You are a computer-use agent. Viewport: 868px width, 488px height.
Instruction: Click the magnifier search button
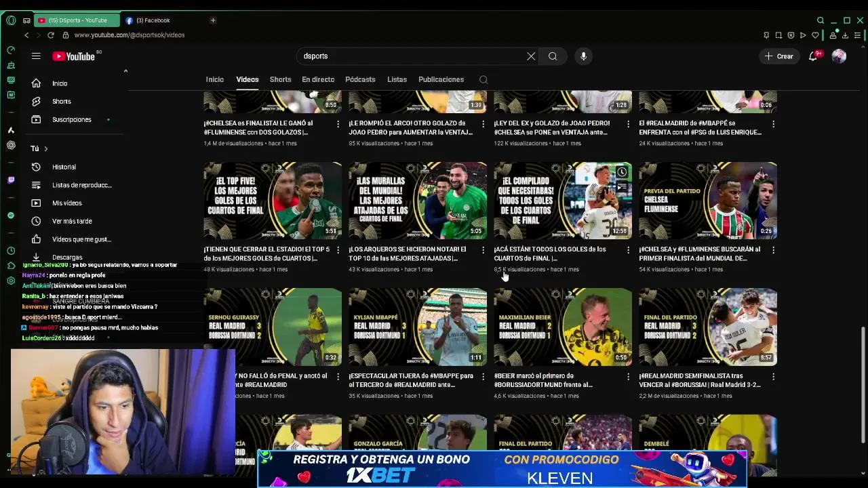pyautogui.click(x=553, y=56)
